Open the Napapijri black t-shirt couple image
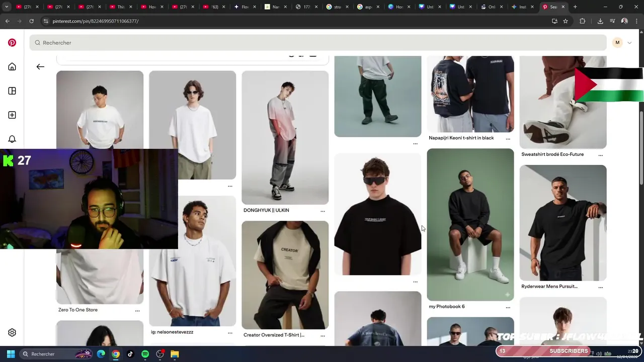 point(470,94)
